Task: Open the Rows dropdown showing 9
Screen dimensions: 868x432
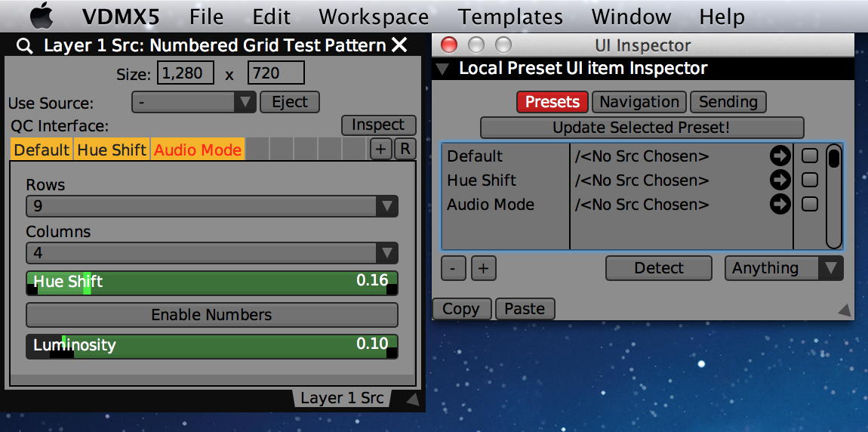Action: click(212, 207)
